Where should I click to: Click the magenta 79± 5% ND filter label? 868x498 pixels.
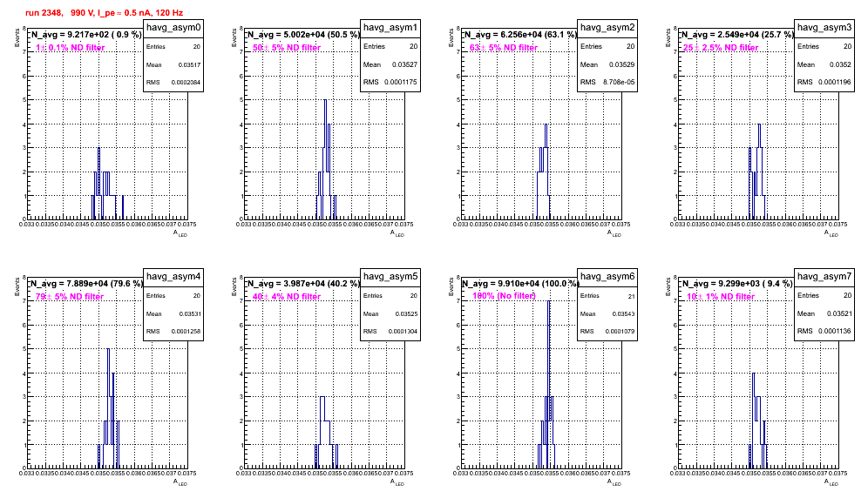(70, 297)
